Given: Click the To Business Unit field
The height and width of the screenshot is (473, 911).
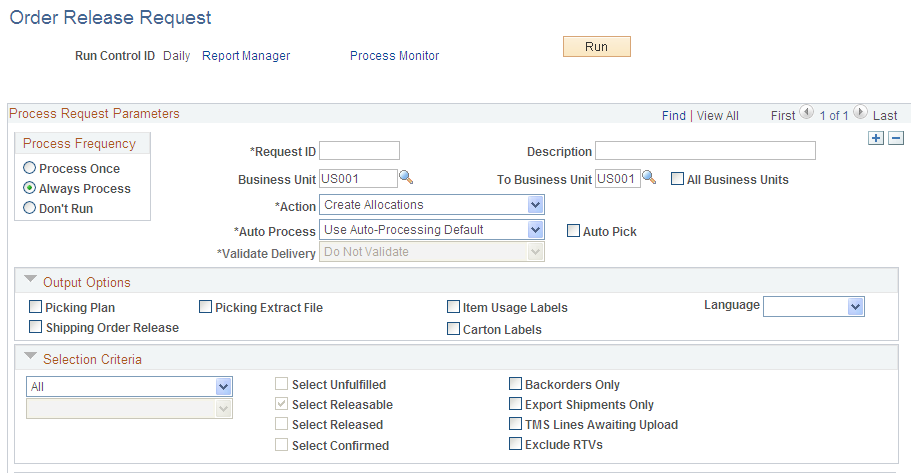Looking at the screenshot, I should [x=618, y=178].
